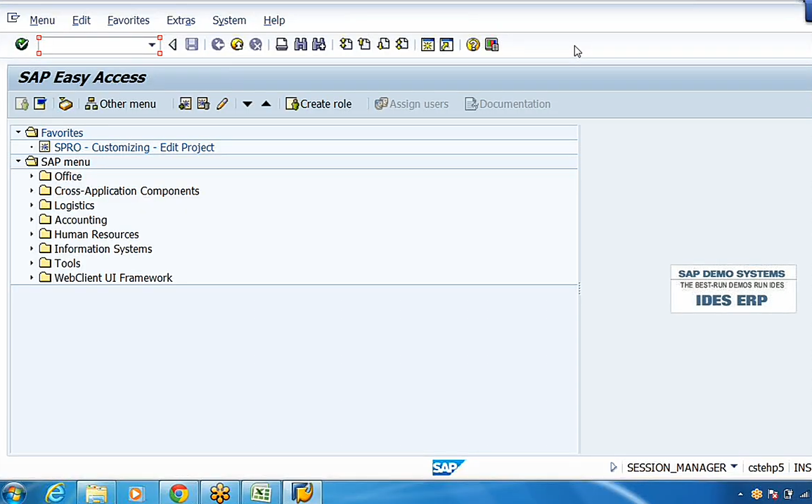The image size is (812, 504).
Task: Click the Print icon
Action: coord(281,44)
